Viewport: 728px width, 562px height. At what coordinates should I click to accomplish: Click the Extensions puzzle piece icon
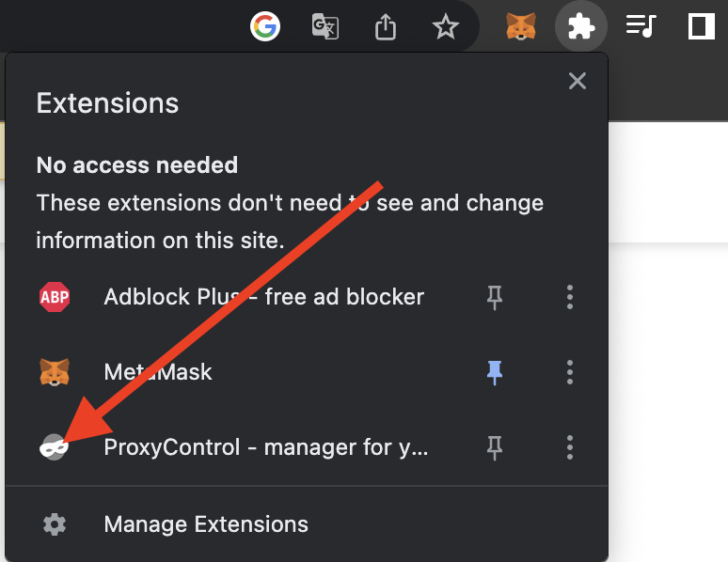tap(581, 26)
